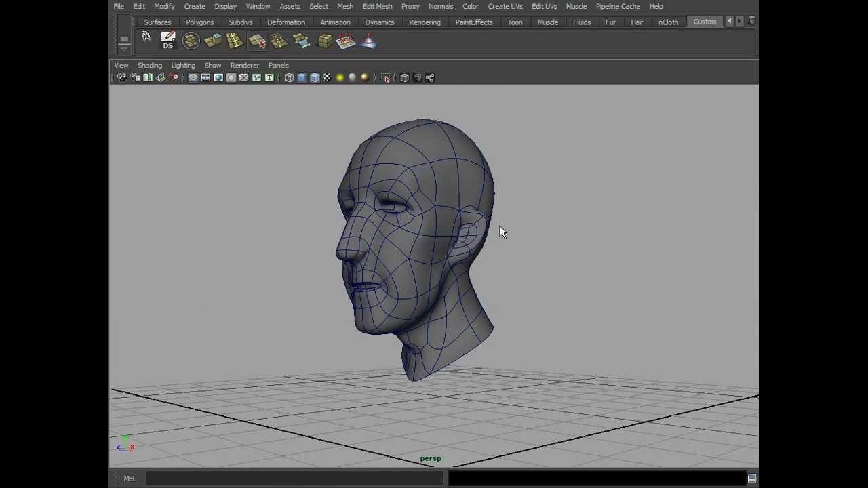Click the camera bookmarks icon
The width and height of the screenshot is (868, 488).
pyautogui.click(x=148, y=78)
